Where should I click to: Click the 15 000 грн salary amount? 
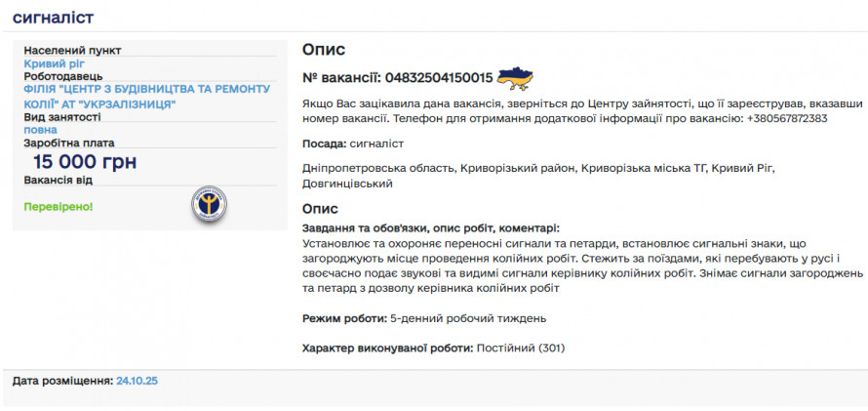(85, 162)
